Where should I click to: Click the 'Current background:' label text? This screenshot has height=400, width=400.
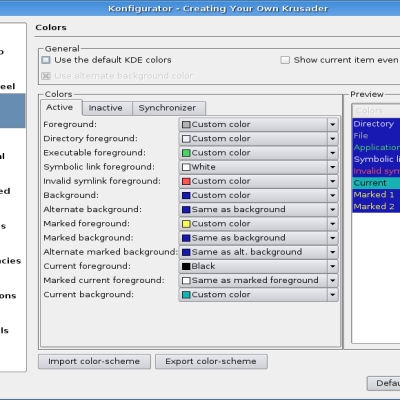[x=89, y=295]
